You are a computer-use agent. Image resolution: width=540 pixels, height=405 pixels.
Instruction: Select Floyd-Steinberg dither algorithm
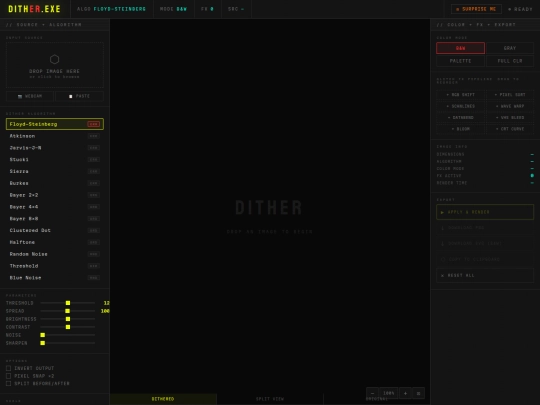click(x=55, y=124)
